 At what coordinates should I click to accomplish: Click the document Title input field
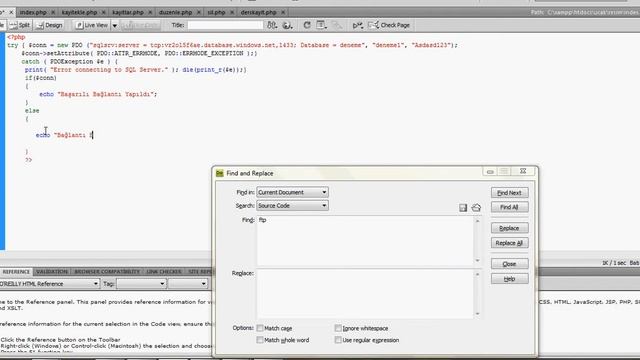click(225, 25)
